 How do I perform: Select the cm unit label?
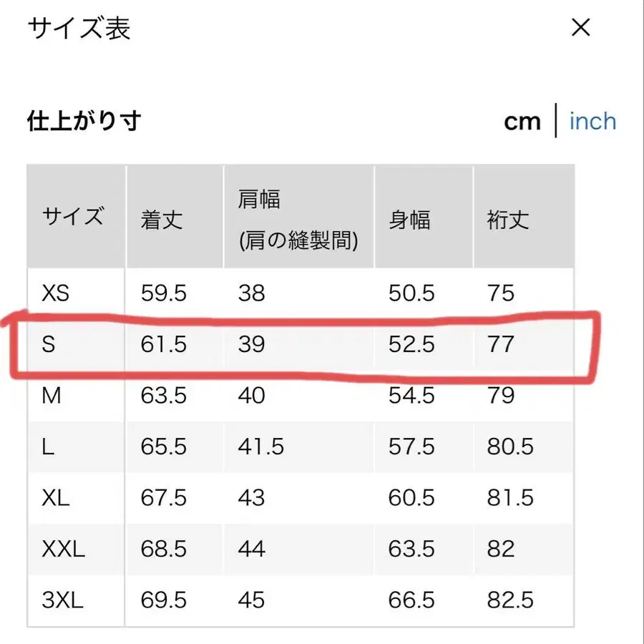pos(524,121)
